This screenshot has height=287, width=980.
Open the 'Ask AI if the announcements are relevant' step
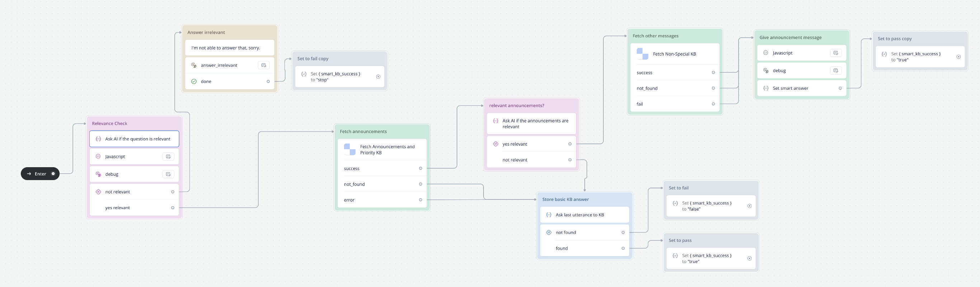pyautogui.click(x=532, y=124)
